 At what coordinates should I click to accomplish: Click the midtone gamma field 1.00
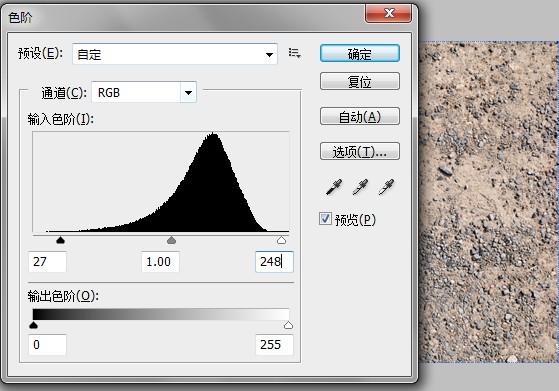[x=160, y=262]
